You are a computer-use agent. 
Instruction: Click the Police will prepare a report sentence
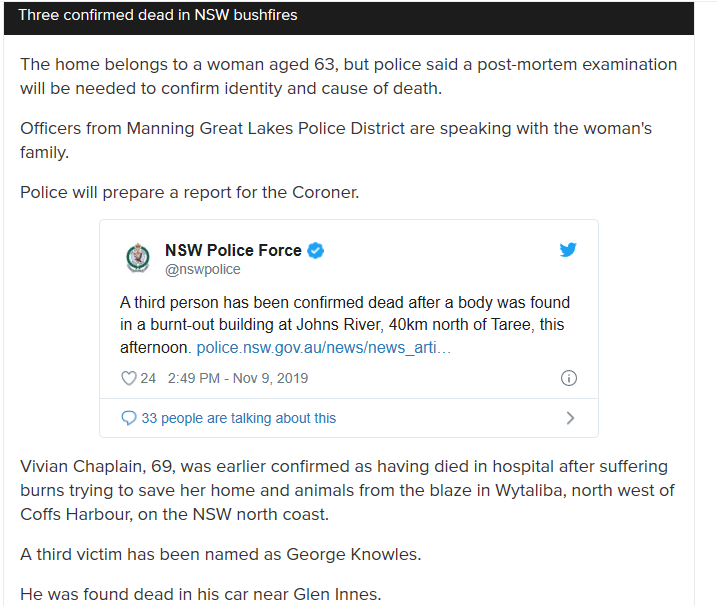coord(189,193)
